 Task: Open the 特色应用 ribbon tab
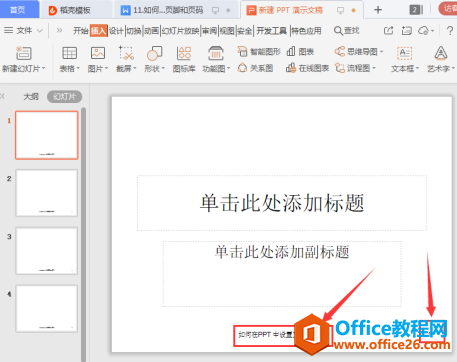tap(306, 31)
